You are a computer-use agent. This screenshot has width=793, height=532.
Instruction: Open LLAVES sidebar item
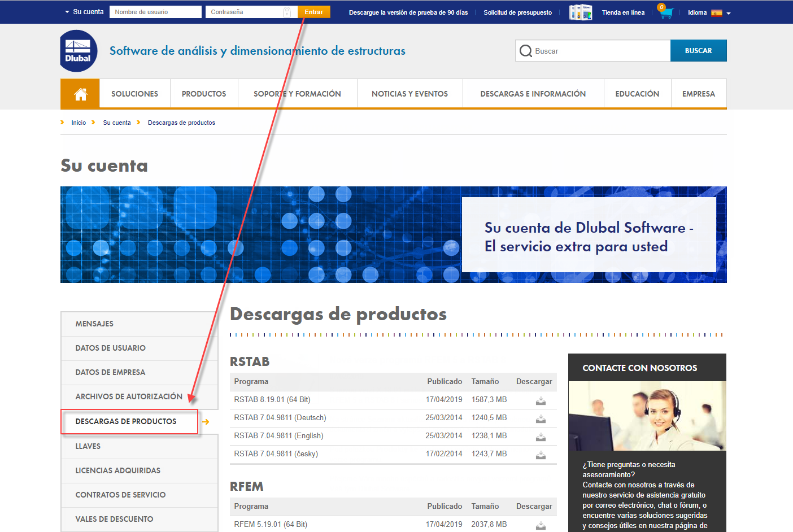[x=139, y=446]
